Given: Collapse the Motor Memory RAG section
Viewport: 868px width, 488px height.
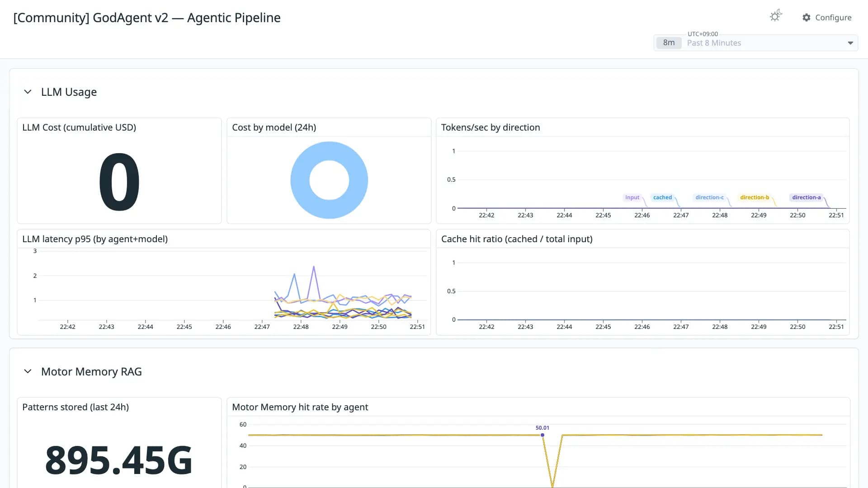Looking at the screenshot, I should coord(28,371).
